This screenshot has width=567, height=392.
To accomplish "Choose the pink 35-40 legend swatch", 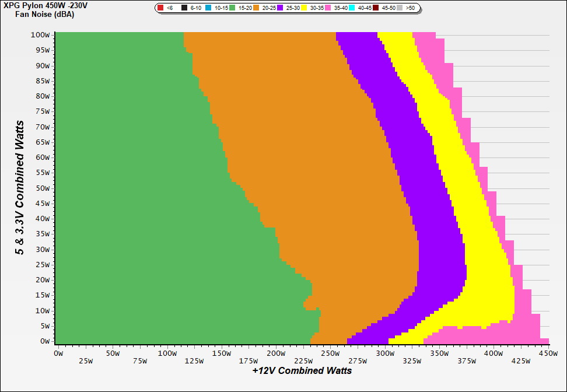I will (328, 8).
